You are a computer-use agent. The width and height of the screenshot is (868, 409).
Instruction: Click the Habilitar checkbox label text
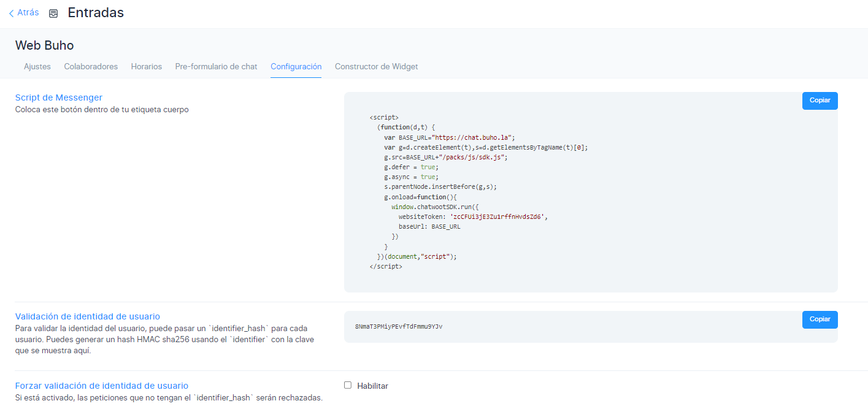point(372,386)
